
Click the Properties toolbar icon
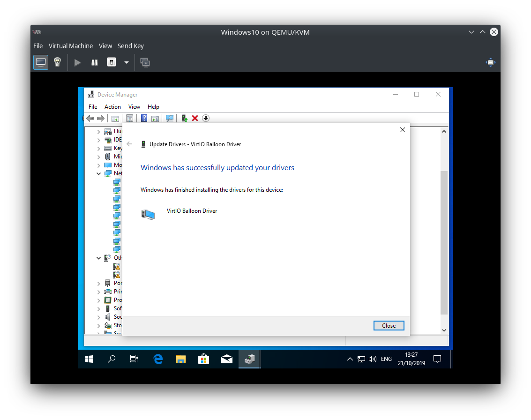(x=129, y=118)
